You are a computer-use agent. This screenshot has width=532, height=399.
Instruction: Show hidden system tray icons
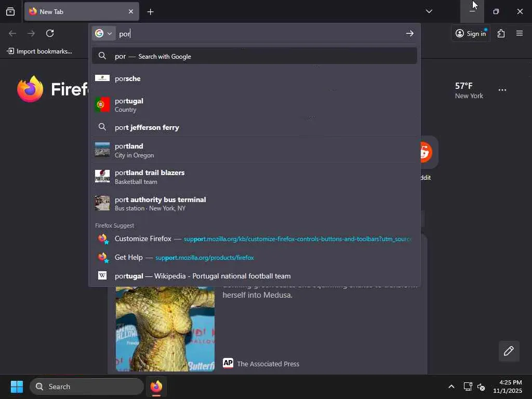(451, 387)
